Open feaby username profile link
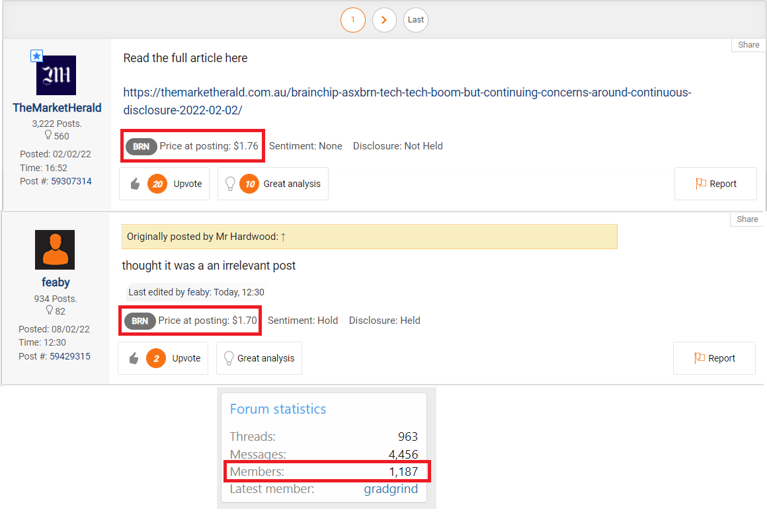The image size is (767, 532). [x=56, y=282]
